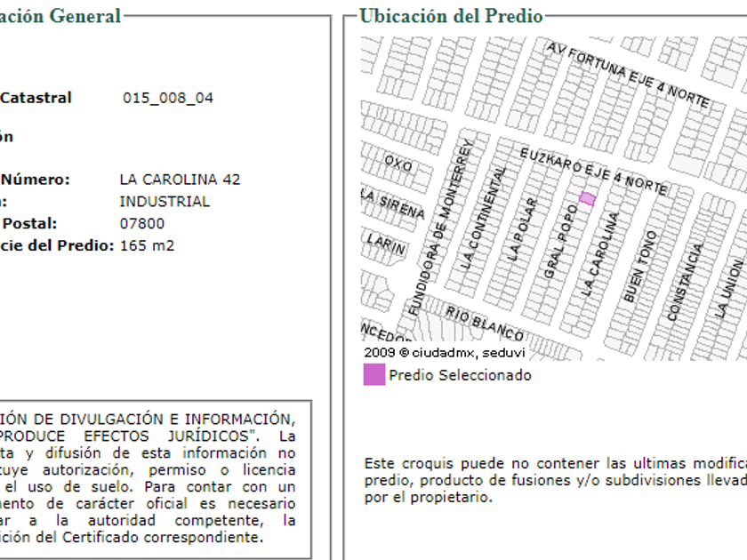The image size is (747, 560).
Task: Click the OXO street label
Action: pyautogui.click(x=398, y=164)
